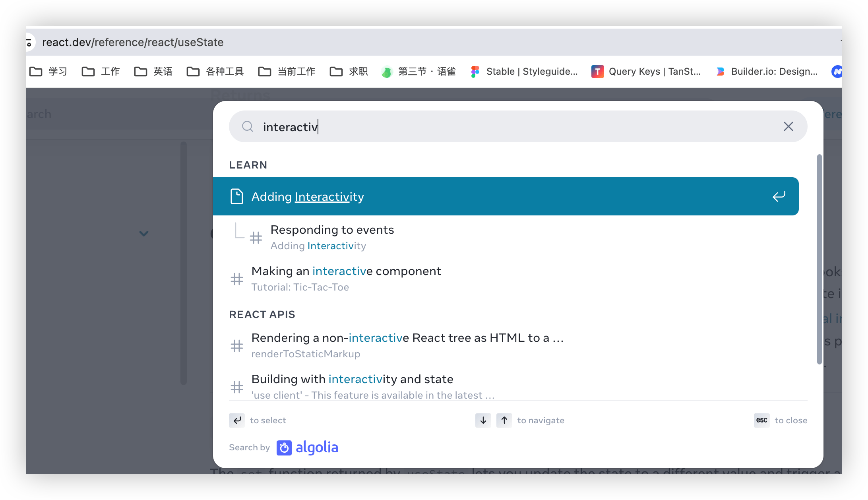
Task: Clear the search query with the X button
Action: [788, 126]
